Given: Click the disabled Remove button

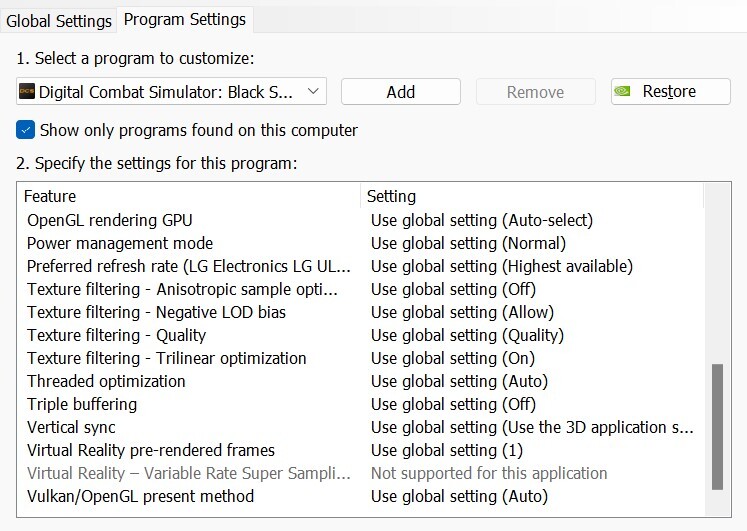Looking at the screenshot, I should (535, 91).
